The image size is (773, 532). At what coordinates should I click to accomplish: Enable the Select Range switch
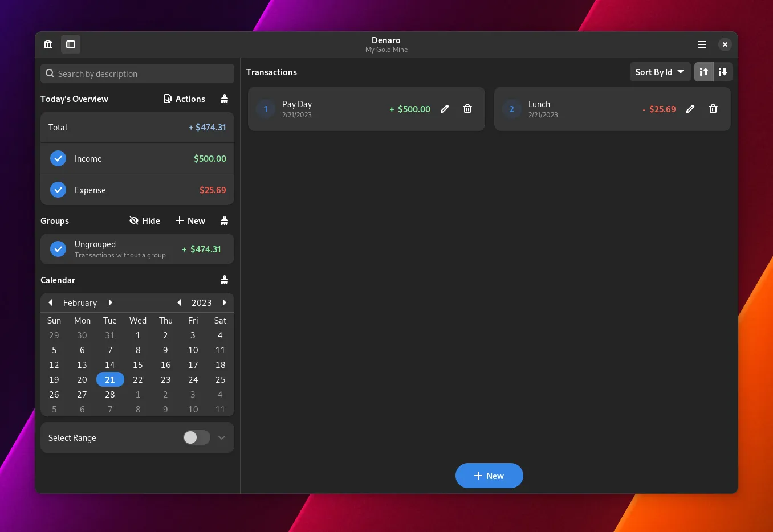pyautogui.click(x=196, y=437)
